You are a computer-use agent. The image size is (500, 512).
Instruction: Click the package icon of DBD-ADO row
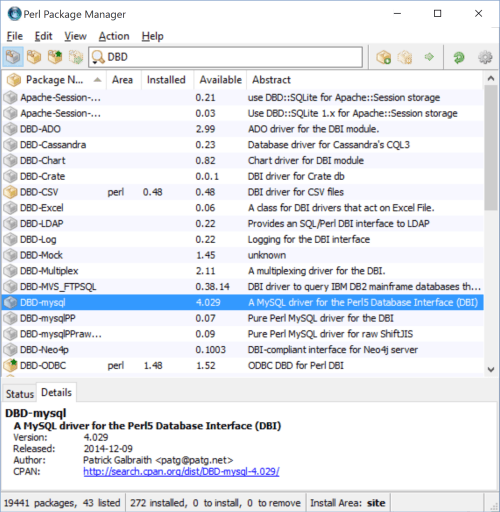(10, 129)
